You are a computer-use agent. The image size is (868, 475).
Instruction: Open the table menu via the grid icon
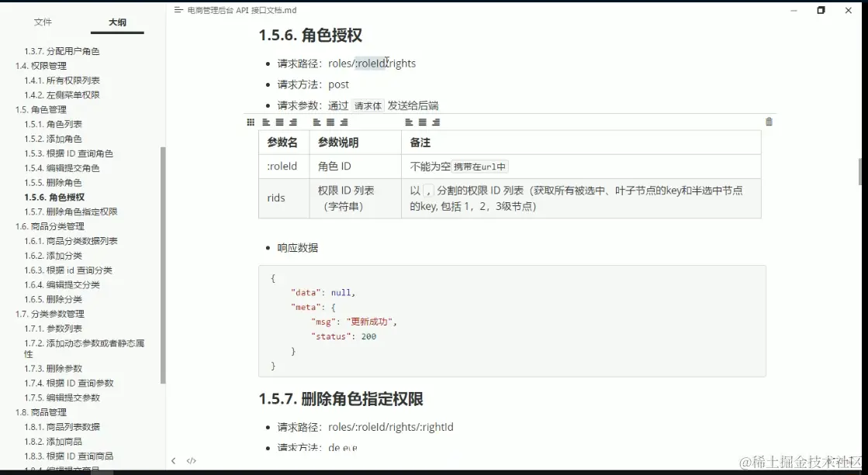coord(250,122)
